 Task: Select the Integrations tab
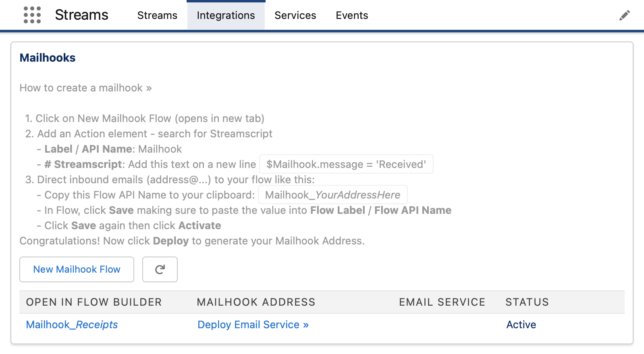click(226, 15)
